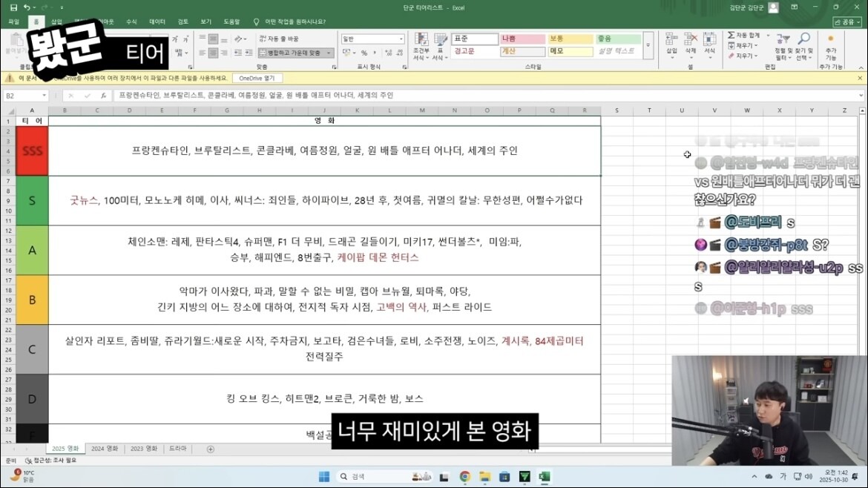Image resolution: width=868 pixels, height=488 pixels.
Task: Select the red SSS tier cell
Action: point(32,151)
